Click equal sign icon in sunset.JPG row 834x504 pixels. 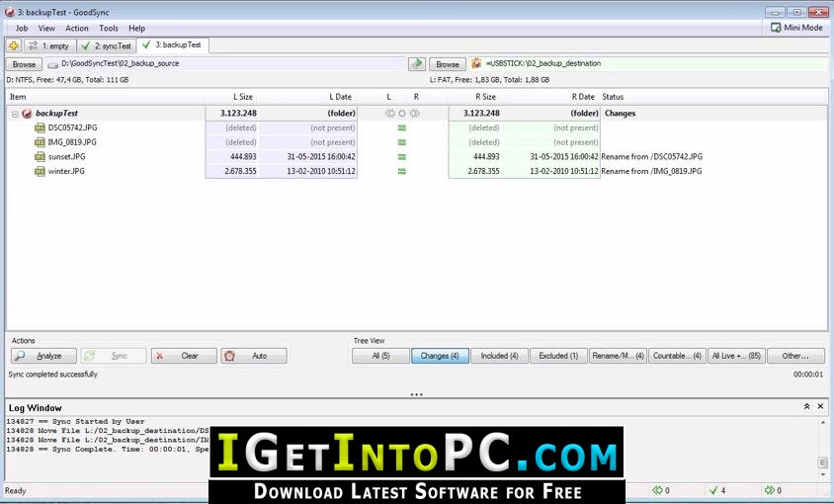pyautogui.click(x=402, y=156)
